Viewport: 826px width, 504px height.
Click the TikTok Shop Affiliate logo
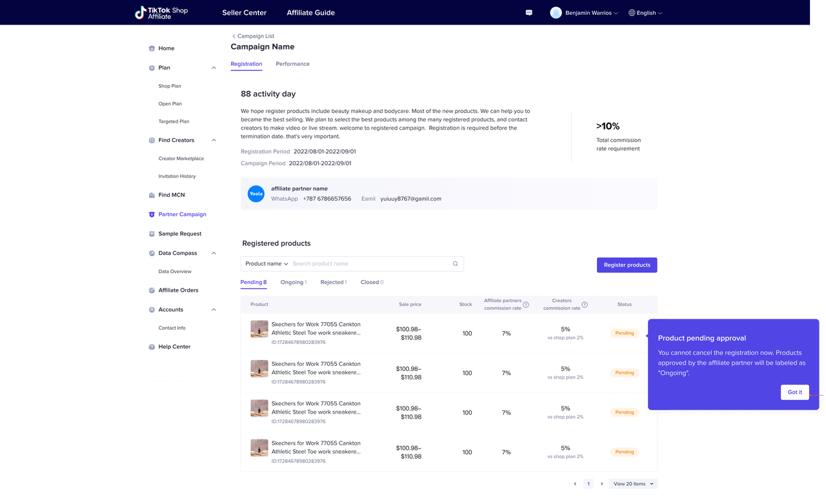161,12
